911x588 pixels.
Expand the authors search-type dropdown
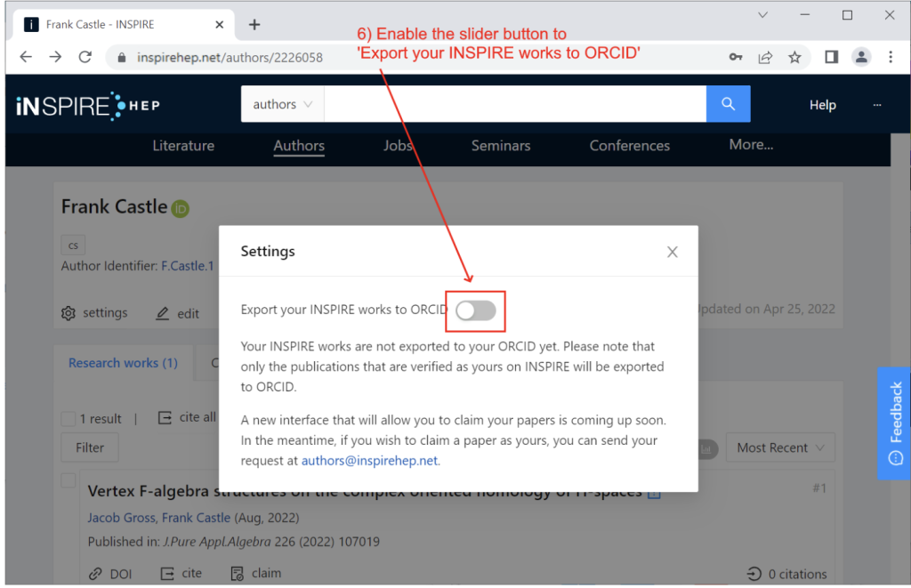[282, 104]
